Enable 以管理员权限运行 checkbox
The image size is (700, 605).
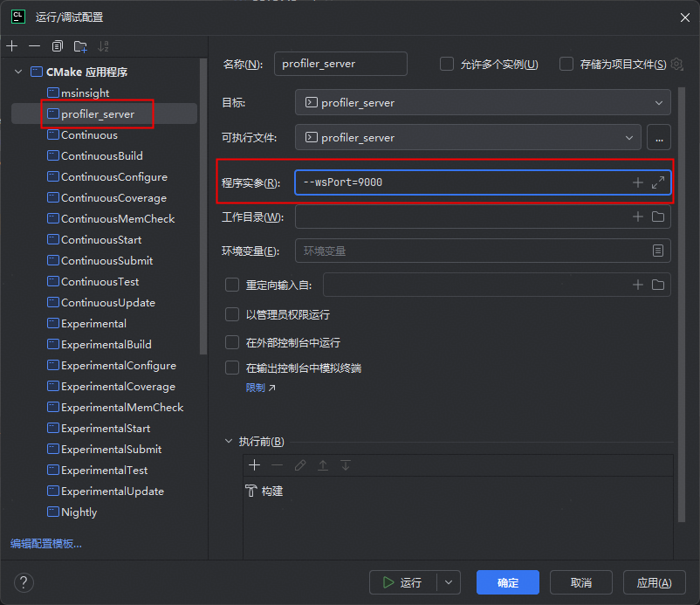click(232, 314)
